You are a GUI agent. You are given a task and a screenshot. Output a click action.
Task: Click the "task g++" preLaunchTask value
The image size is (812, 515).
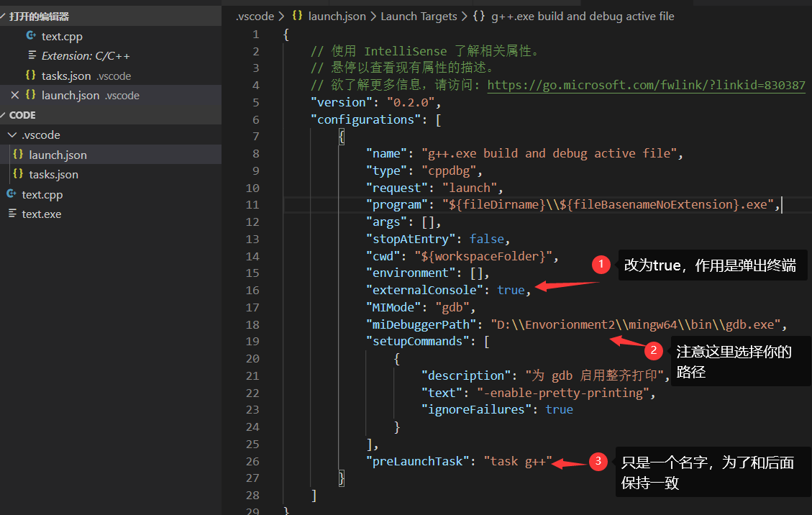click(518, 462)
